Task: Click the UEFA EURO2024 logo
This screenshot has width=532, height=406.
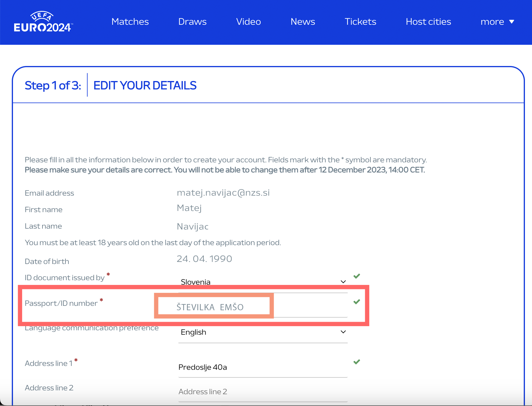Action: [x=43, y=22]
